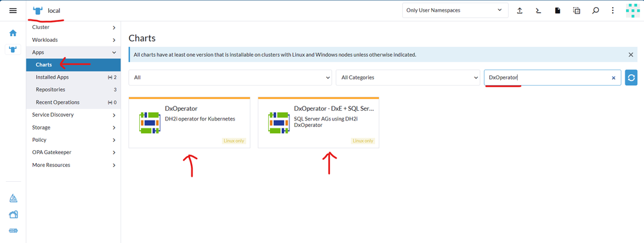This screenshot has height=243, width=644.
Task: Open the sailboat icon in left rail
Action: (x=13, y=199)
